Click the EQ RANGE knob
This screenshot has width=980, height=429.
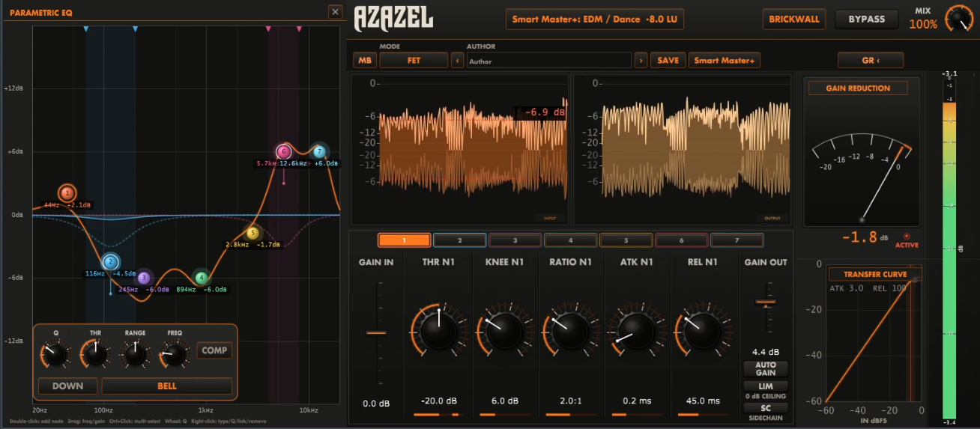coord(135,354)
